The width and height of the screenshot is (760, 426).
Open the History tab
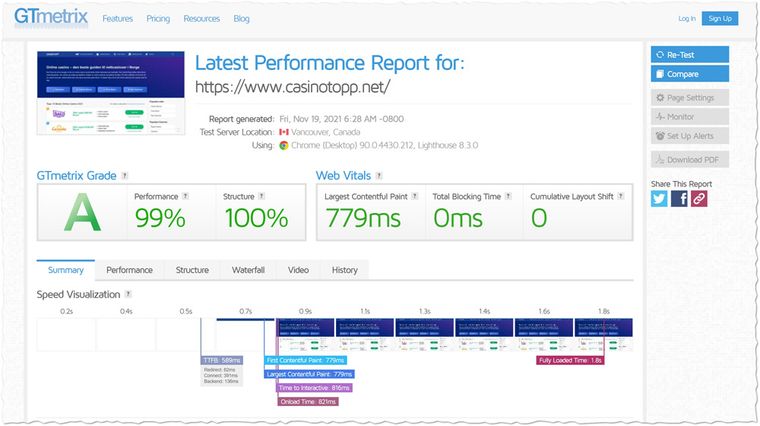345,270
